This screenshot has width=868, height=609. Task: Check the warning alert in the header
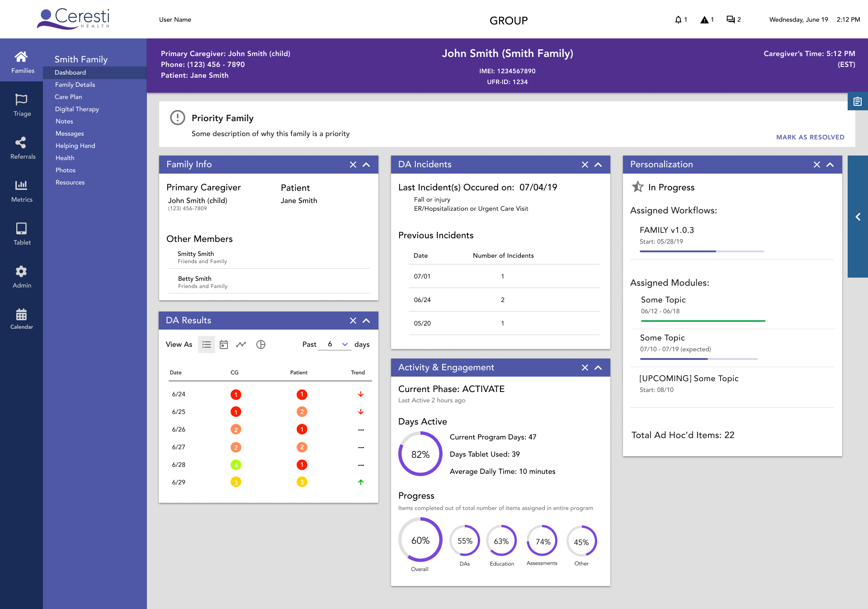click(705, 19)
